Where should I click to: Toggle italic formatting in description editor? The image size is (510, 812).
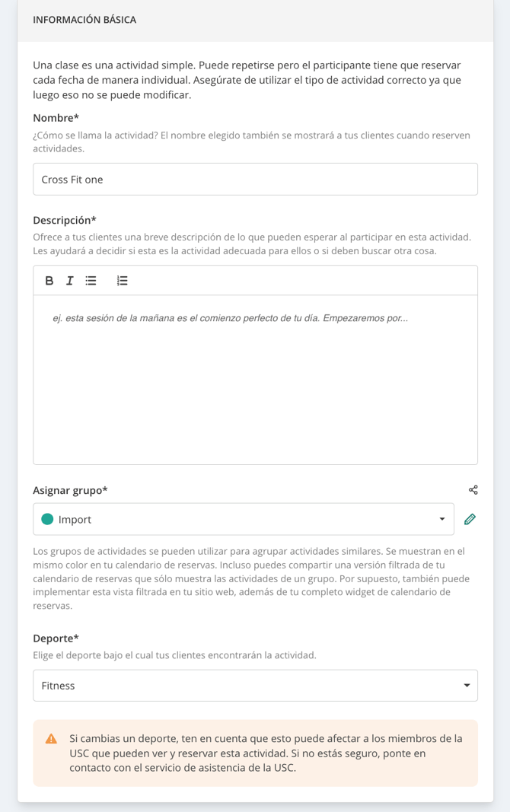click(70, 281)
